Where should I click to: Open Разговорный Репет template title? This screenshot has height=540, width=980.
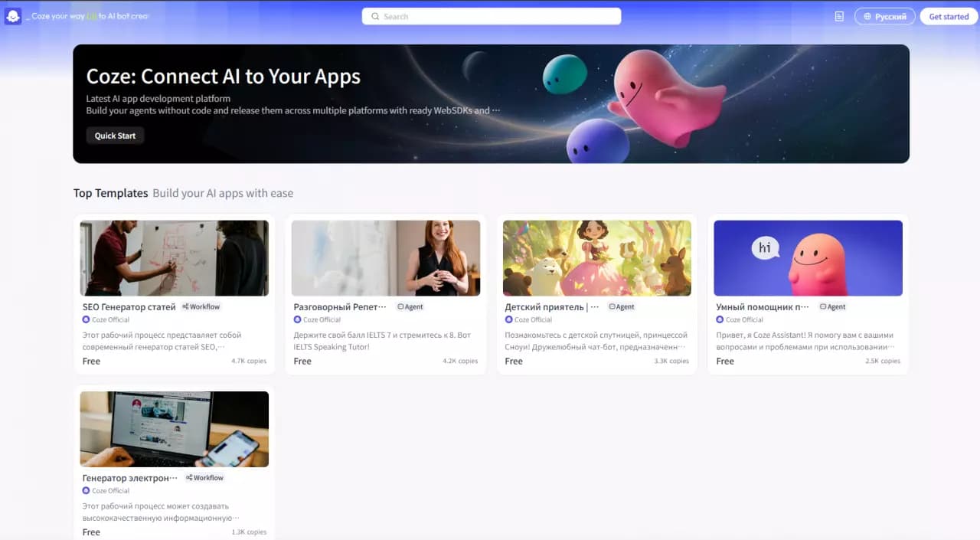tap(340, 306)
